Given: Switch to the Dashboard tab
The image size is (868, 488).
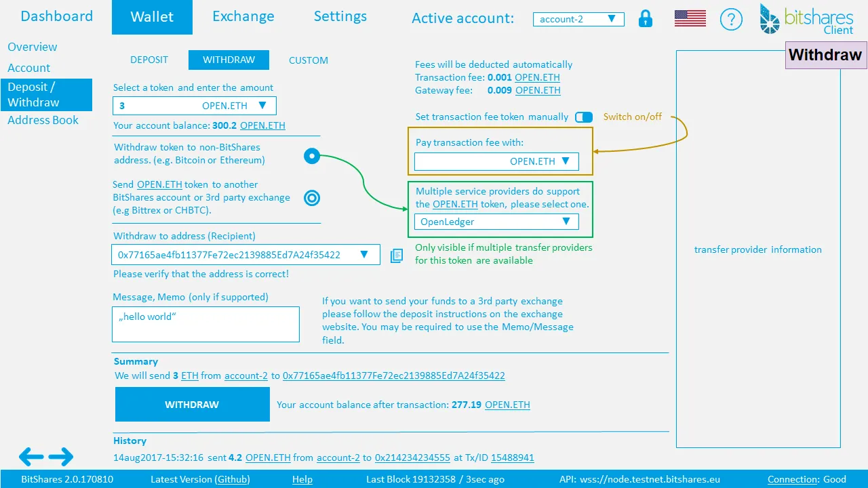Looking at the screenshot, I should click(56, 16).
